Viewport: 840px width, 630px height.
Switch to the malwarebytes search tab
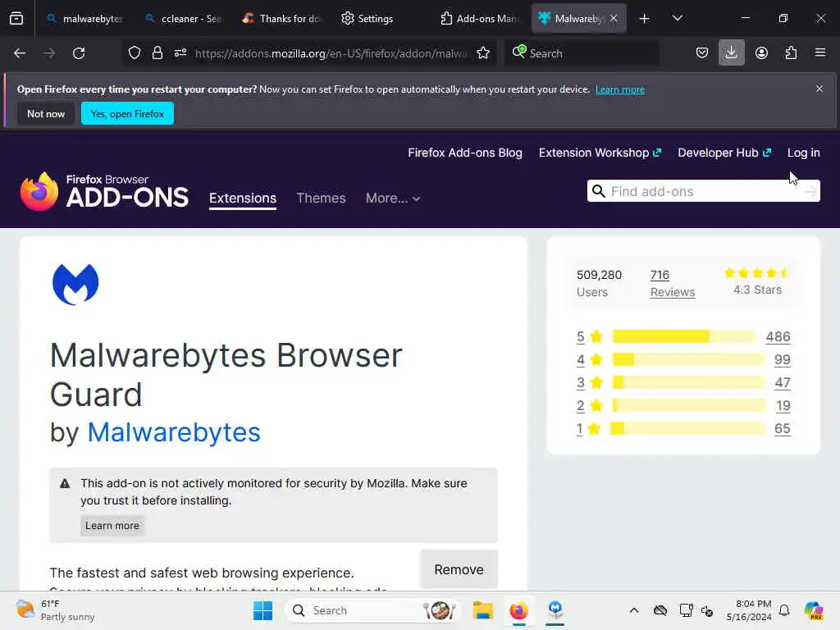pos(84,19)
